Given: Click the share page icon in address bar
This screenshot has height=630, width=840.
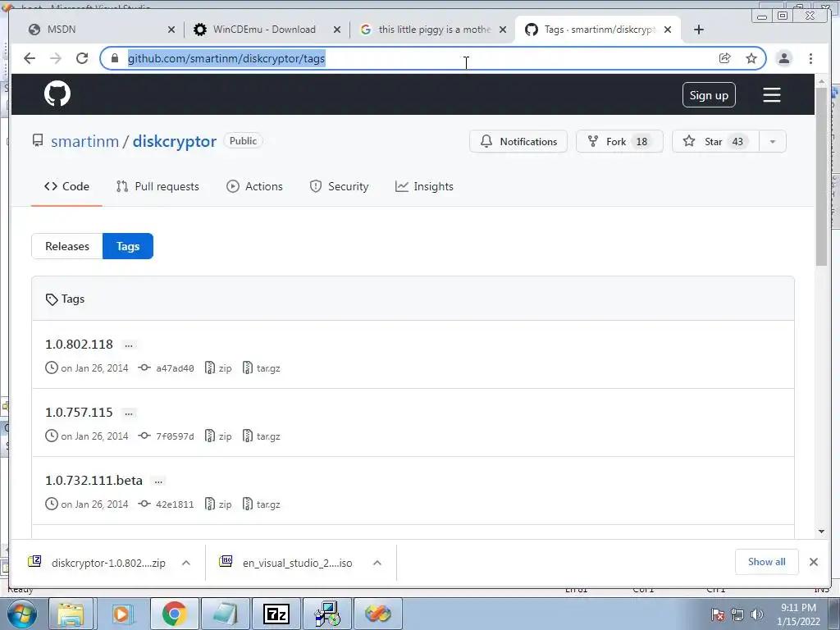Looking at the screenshot, I should click(724, 58).
